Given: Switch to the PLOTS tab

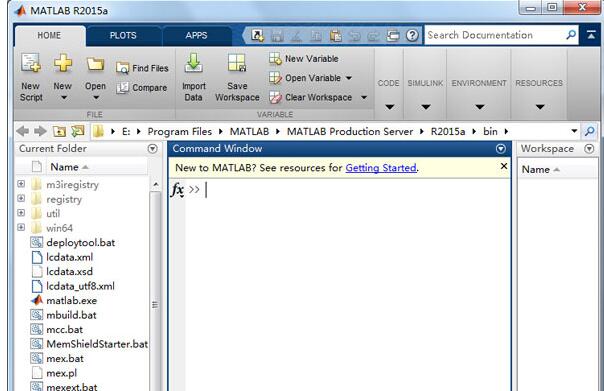Looking at the screenshot, I should pos(123,35).
